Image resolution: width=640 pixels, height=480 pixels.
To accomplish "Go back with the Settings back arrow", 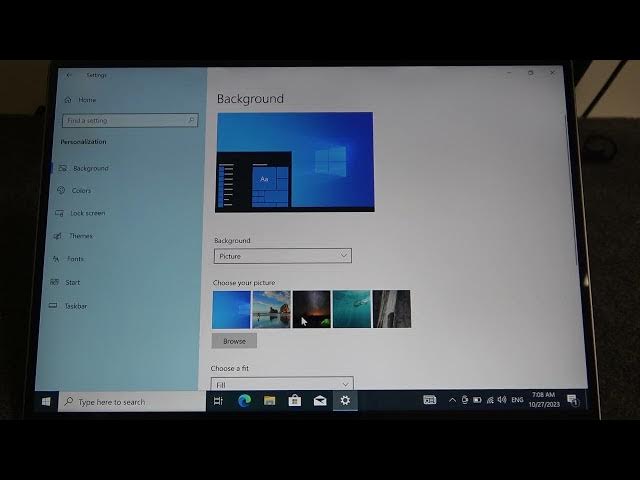I will pos(69,75).
